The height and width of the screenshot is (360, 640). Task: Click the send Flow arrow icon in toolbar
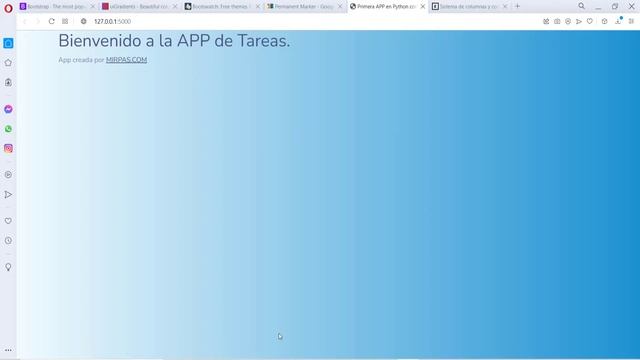(579, 21)
